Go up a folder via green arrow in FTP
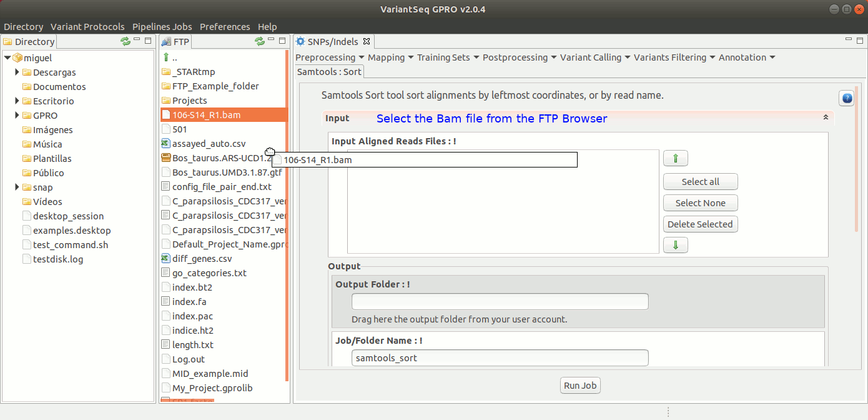 point(166,57)
